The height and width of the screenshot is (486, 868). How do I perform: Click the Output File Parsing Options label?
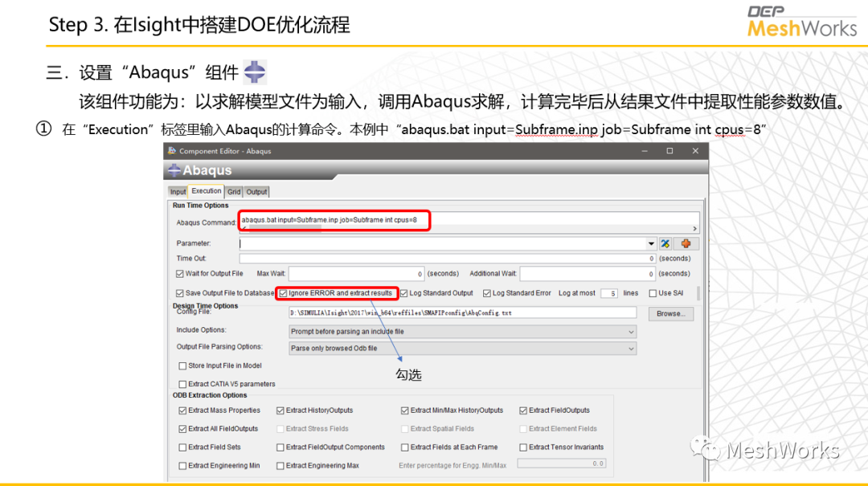point(219,346)
